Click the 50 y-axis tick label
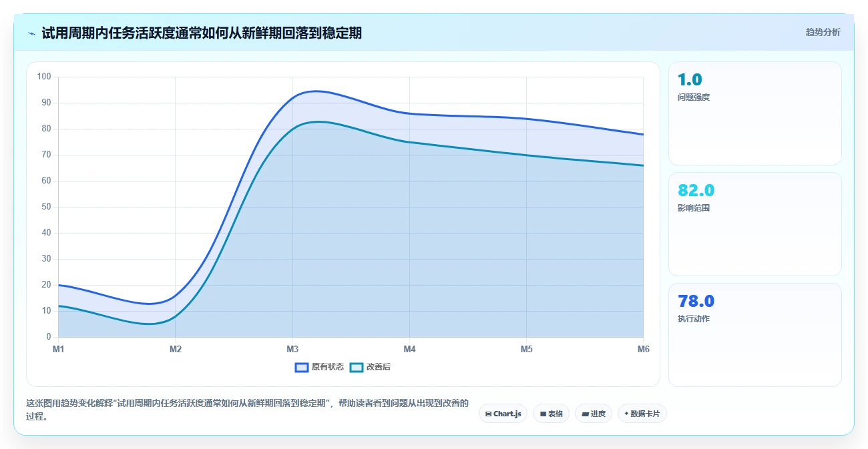 [46, 207]
